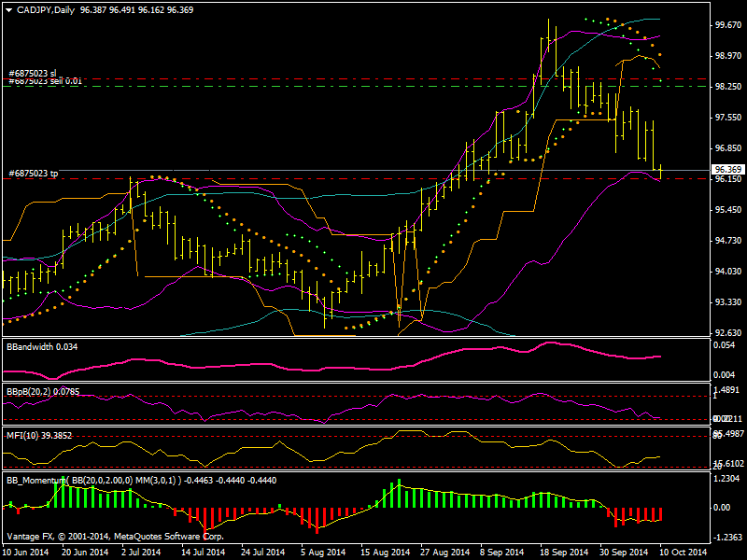The width and height of the screenshot is (747, 560).
Task: Click the 24 Jul 2014 date label
Action: click(x=262, y=552)
